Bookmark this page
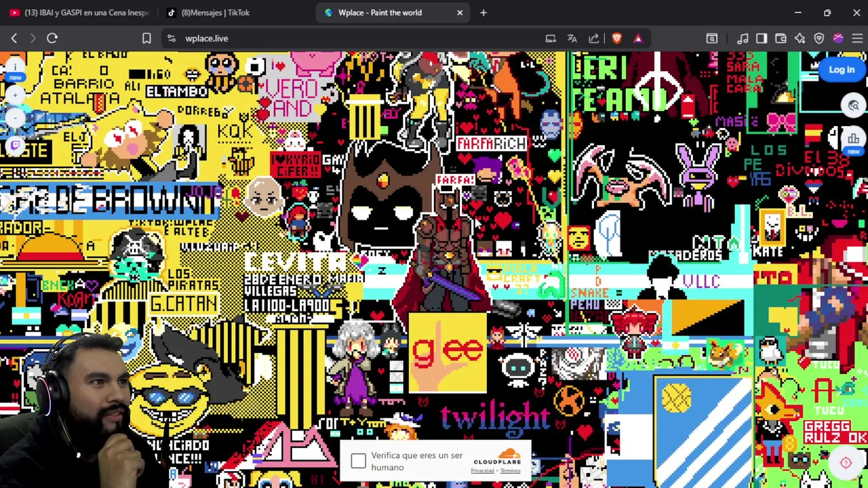 (146, 39)
